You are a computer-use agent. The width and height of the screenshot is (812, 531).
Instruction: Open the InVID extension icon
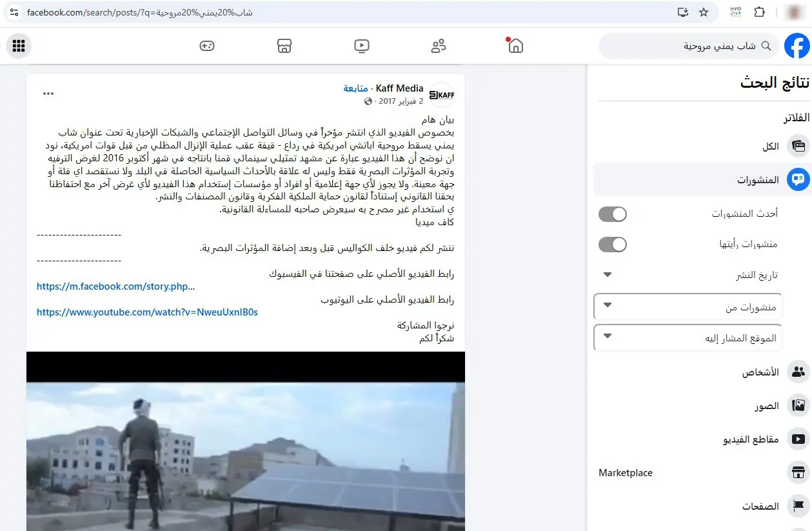click(x=735, y=12)
